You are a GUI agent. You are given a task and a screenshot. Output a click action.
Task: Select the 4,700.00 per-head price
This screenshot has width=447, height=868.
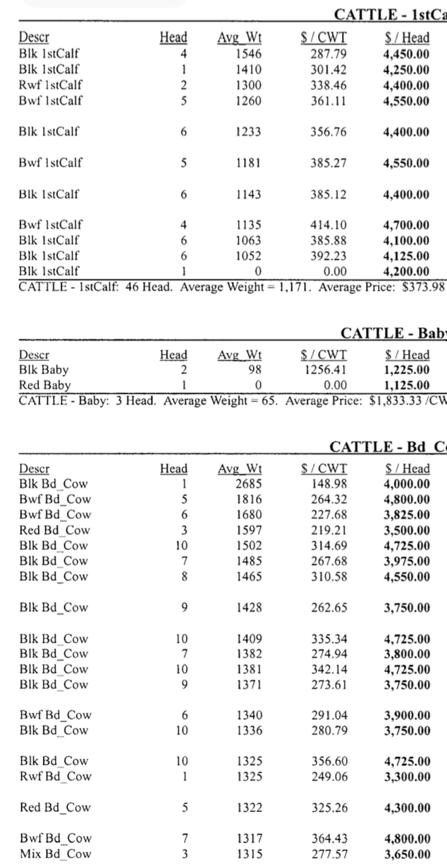click(x=407, y=225)
